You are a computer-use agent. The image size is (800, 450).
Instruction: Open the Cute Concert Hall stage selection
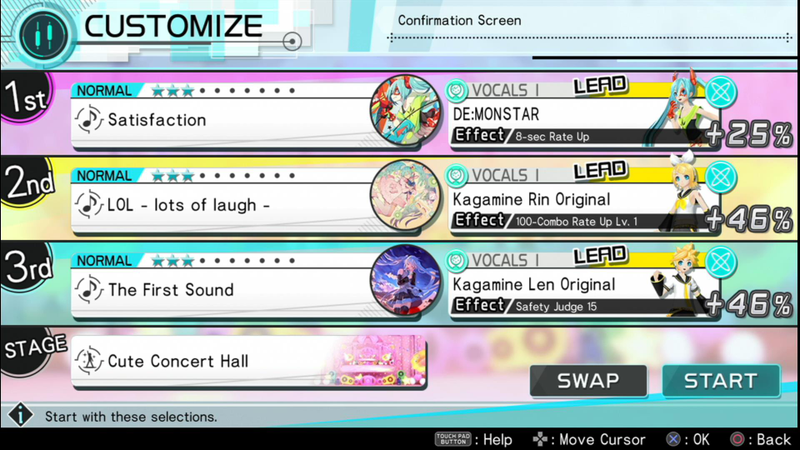pos(249,361)
